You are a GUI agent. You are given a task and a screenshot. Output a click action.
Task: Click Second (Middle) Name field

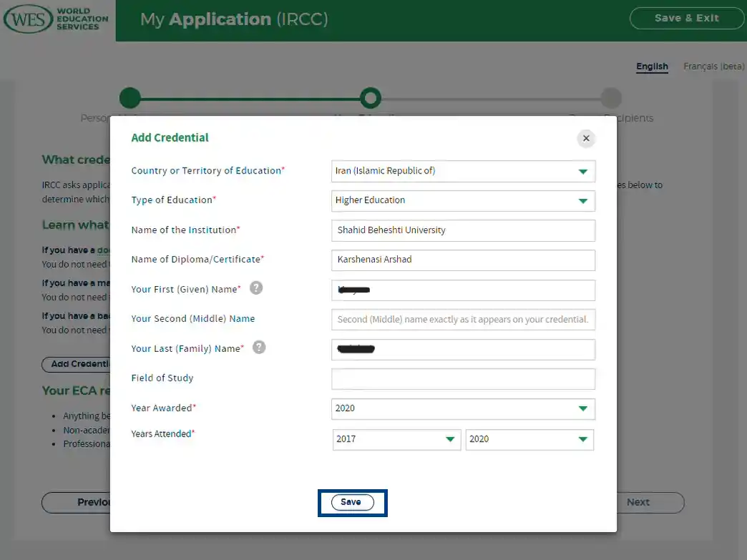tap(463, 320)
